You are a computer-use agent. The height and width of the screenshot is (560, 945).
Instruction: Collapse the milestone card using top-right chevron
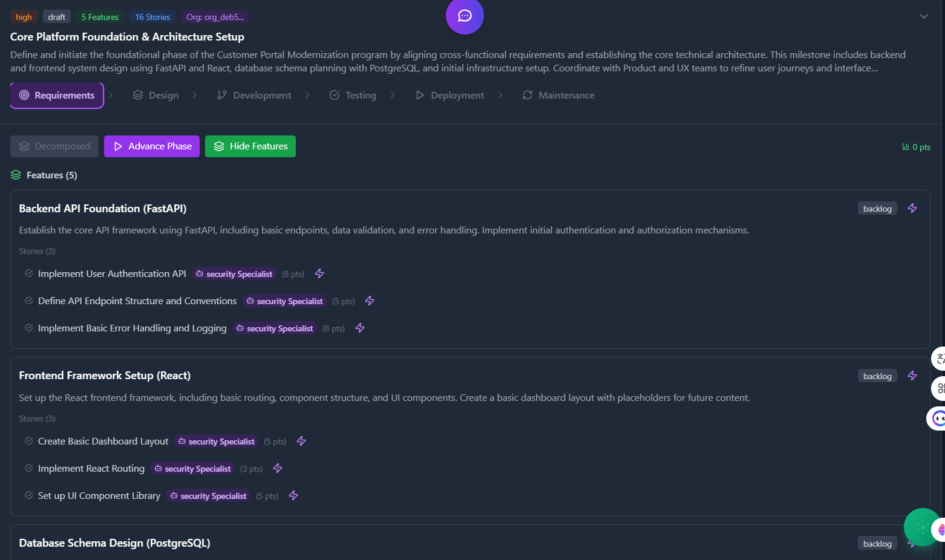coord(923,16)
